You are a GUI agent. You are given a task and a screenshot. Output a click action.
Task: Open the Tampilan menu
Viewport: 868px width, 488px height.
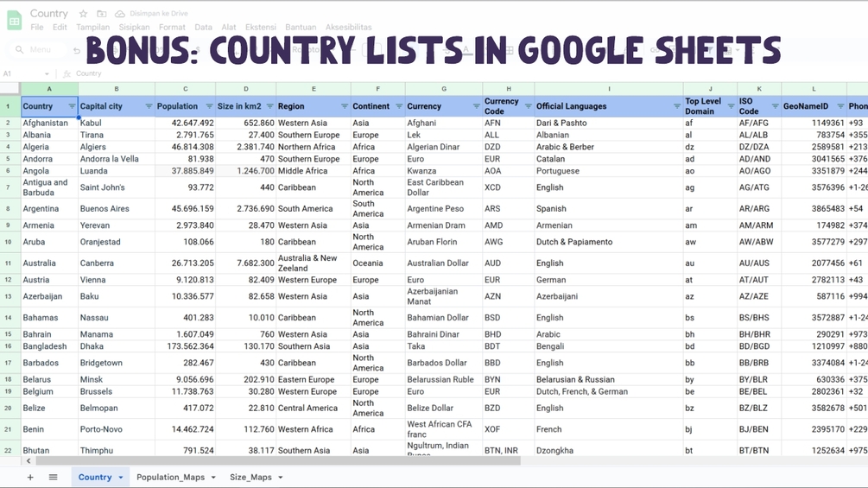pyautogui.click(x=92, y=27)
